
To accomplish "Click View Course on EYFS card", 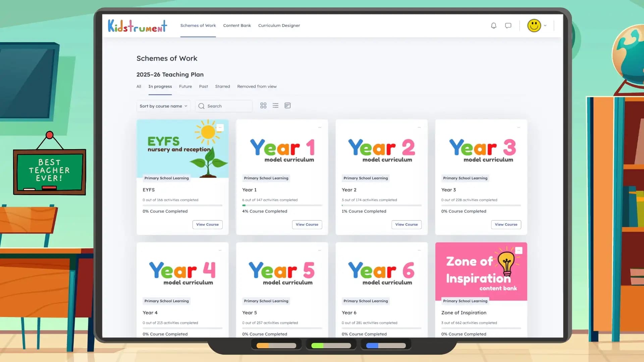I will tap(207, 225).
